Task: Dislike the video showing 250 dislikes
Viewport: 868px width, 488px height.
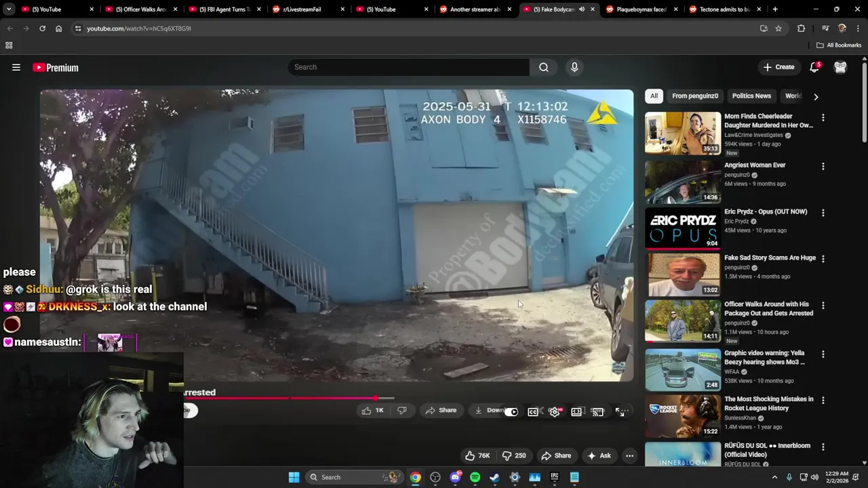Action: click(513, 455)
